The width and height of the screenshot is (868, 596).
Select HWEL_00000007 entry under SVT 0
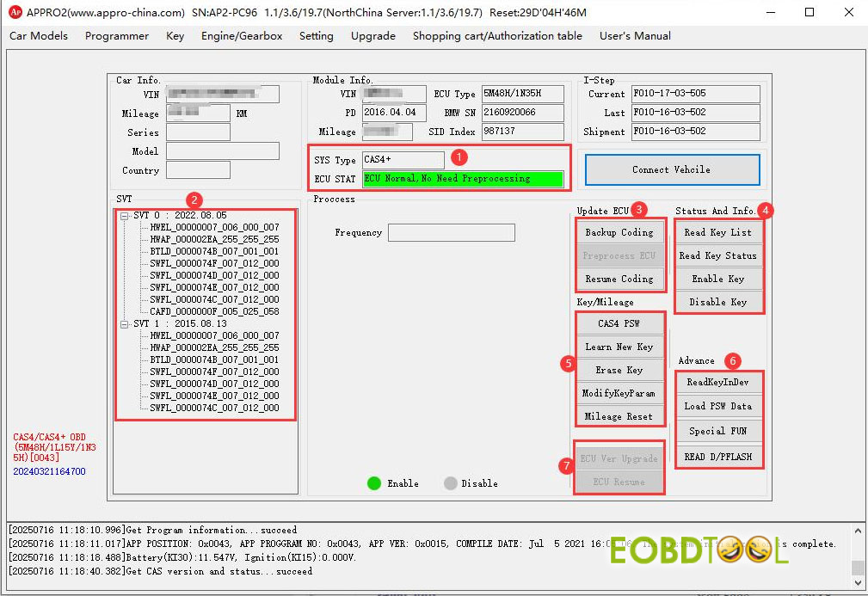(214, 228)
